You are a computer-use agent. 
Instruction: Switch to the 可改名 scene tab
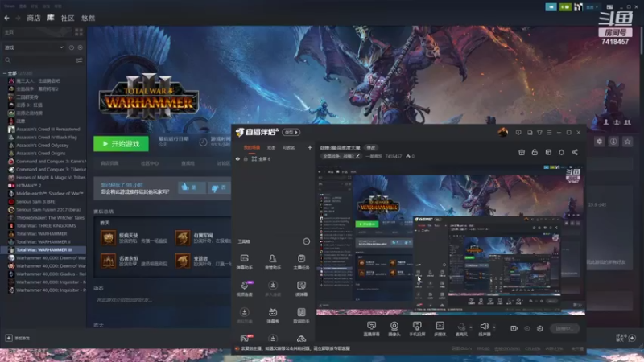(x=288, y=147)
